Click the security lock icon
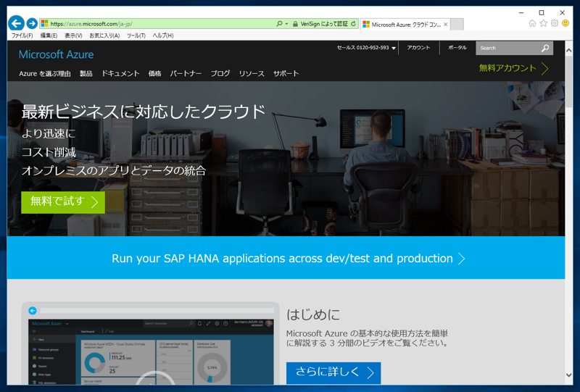 (295, 24)
